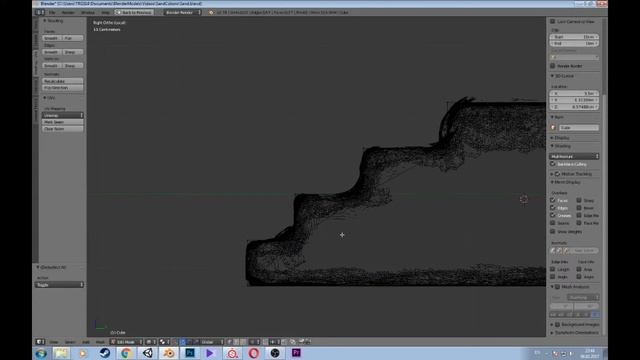Open the Info editor type selector
640x360 pixels.
(40, 13)
